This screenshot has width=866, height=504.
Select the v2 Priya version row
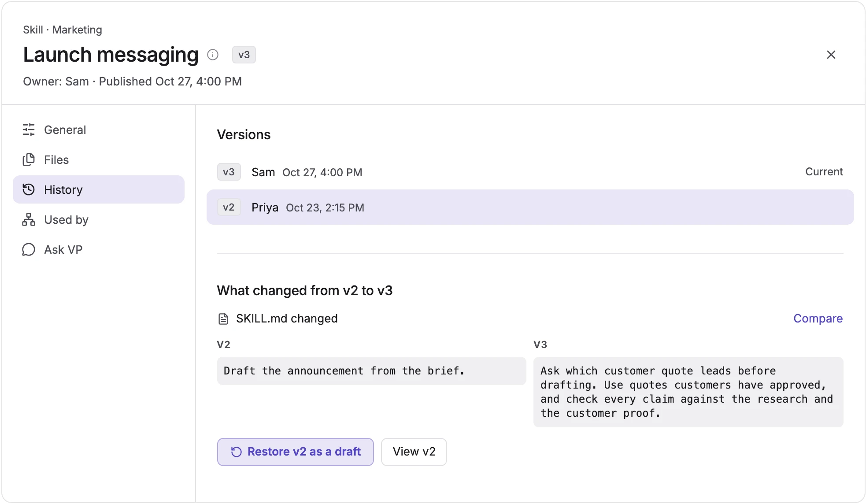click(530, 207)
